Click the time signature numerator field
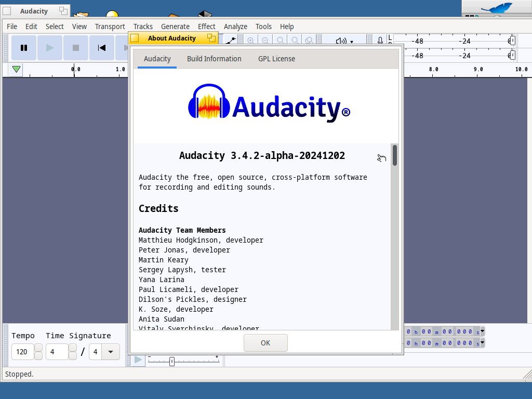This screenshot has width=532, height=399. coord(57,352)
